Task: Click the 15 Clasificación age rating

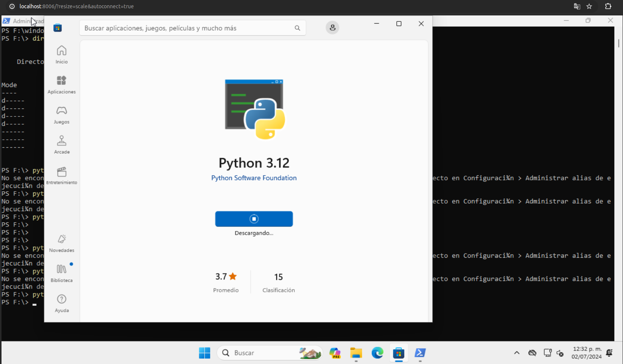Action: point(279,277)
